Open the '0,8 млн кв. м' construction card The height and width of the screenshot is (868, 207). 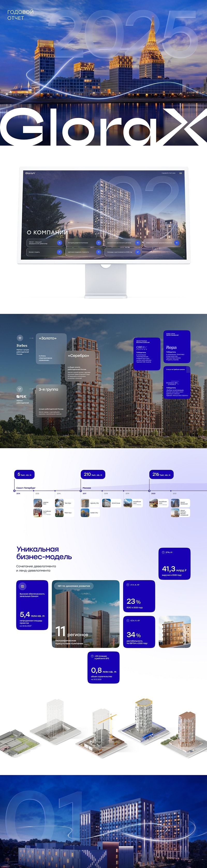click(x=104, y=668)
